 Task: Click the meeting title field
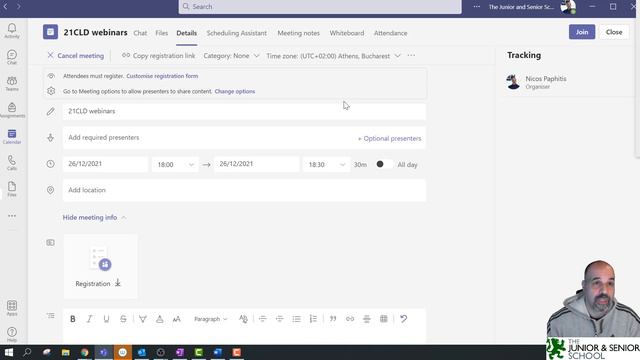click(x=244, y=111)
